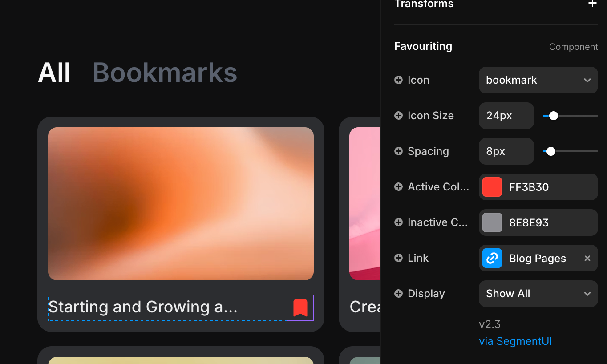Open the via SegmentUI link
This screenshot has height=364, width=607.
(515, 341)
